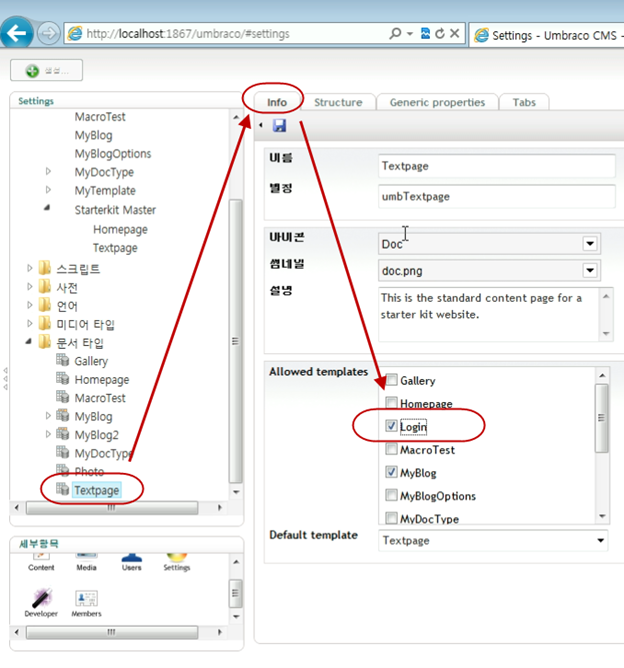This screenshot has width=624, height=668.
Task: Switch to the Tabs tab
Action: 524,102
